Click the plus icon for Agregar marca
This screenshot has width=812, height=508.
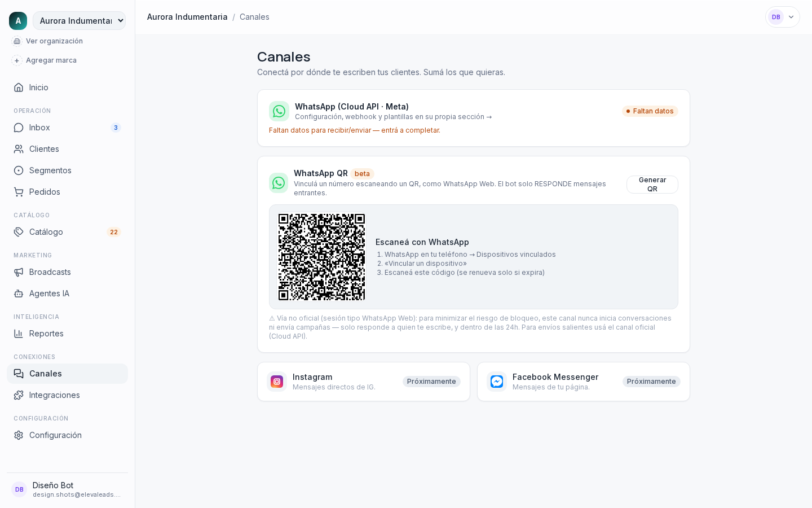pyautogui.click(x=17, y=60)
